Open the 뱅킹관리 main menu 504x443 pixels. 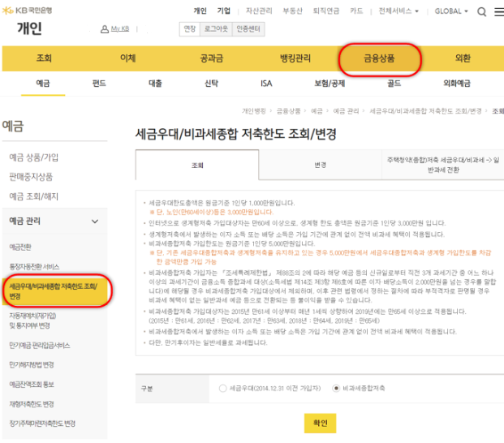pyautogui.click(x=295, y=58)
